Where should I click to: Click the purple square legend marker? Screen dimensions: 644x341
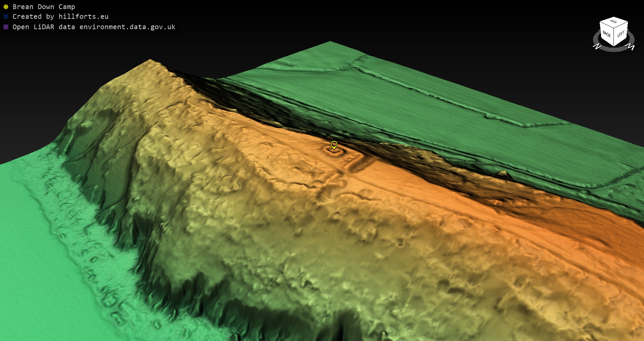(x=6, y=27)
